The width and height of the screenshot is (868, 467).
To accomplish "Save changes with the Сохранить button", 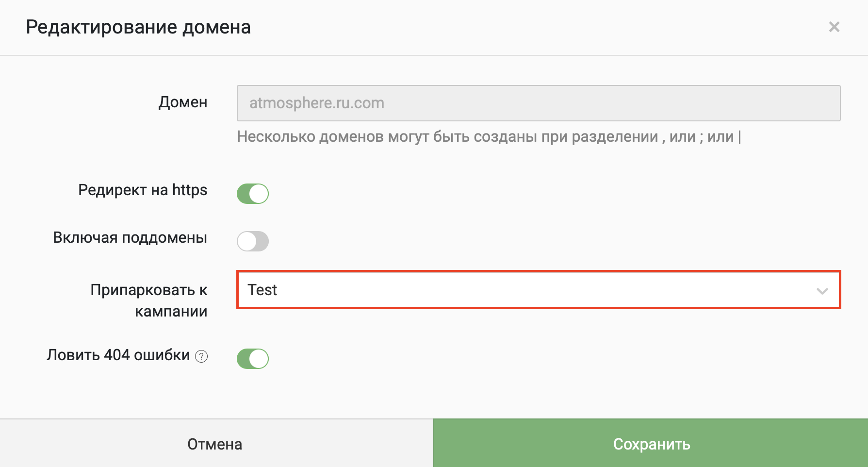I will pos(651,444).
